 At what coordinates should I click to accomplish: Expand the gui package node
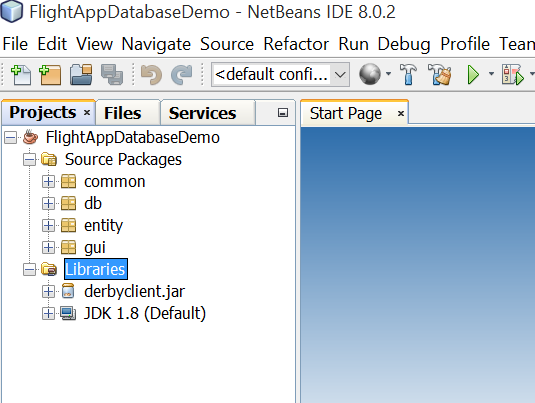point(48,247)
